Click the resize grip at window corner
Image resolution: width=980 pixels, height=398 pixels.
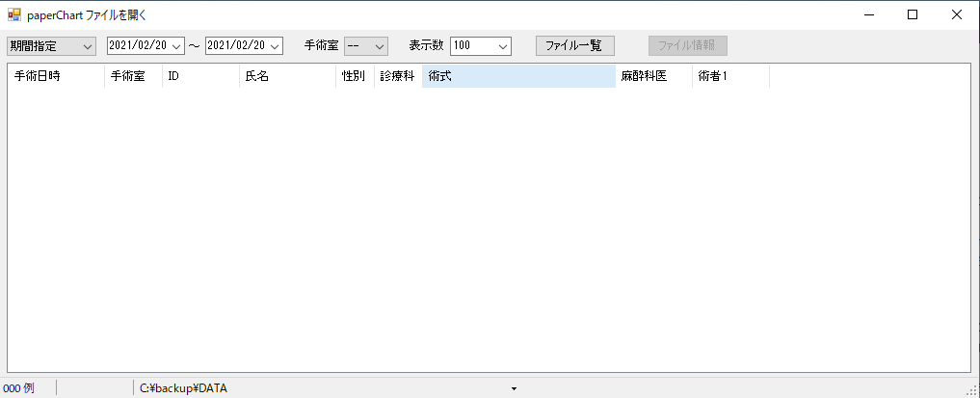(971, 390)
